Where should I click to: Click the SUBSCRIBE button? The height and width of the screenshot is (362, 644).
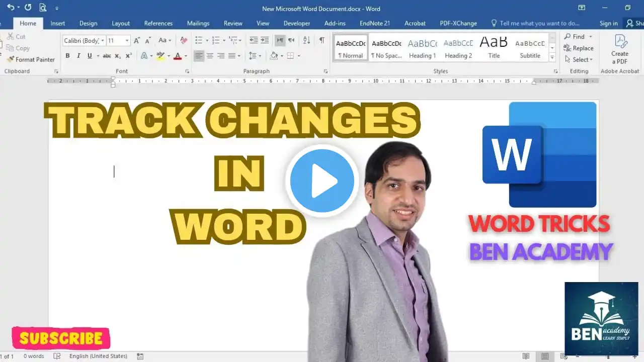[61, 338]
